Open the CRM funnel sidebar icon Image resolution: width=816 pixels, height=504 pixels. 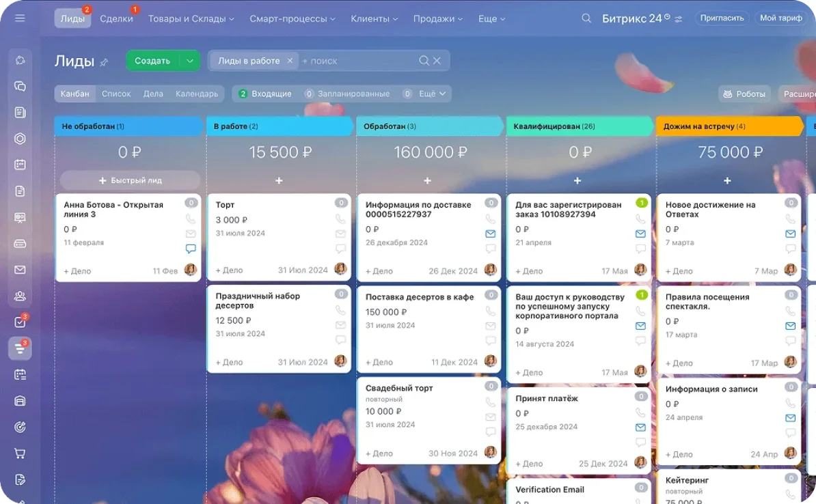point(20,348)
